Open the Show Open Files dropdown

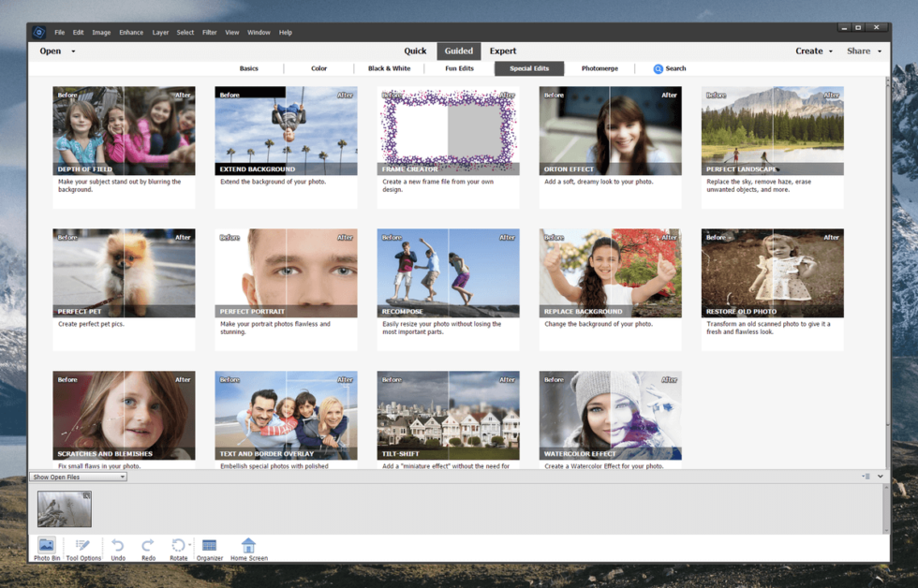click(x=78, y=476)
